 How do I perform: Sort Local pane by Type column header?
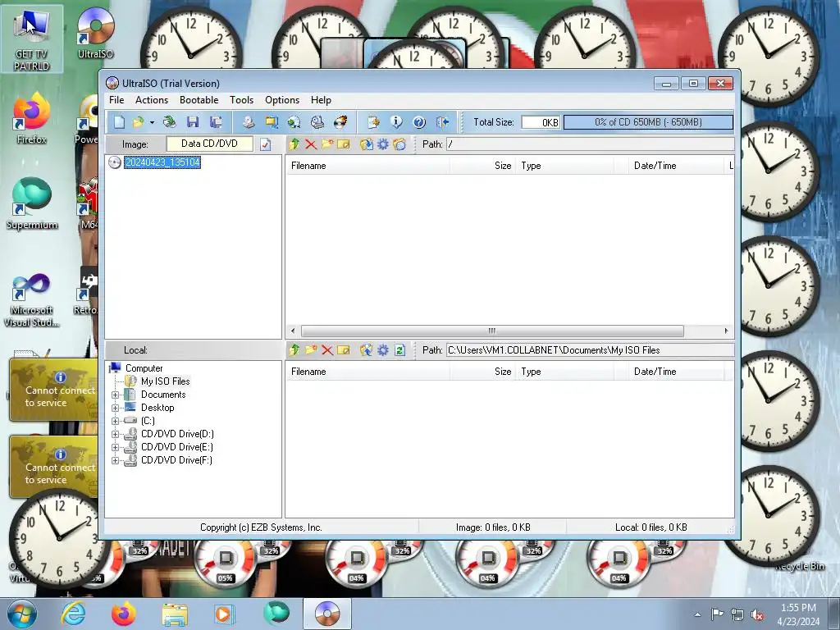tap(564, 372)
